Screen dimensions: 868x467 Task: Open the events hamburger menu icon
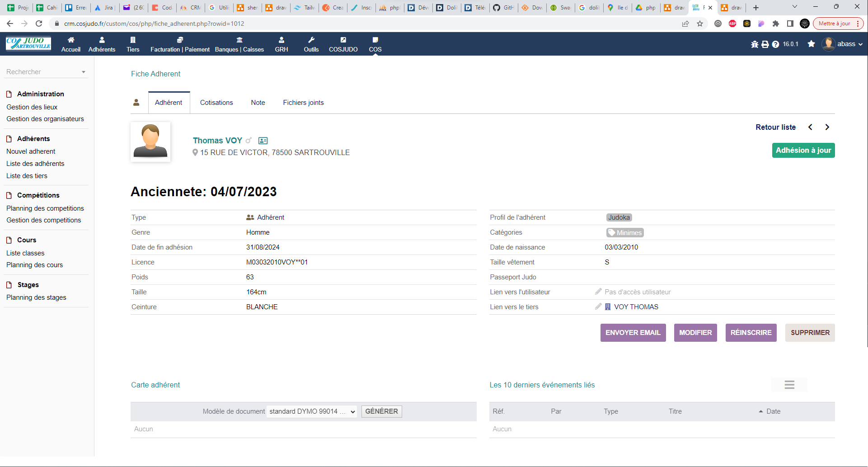click(789, 385)
